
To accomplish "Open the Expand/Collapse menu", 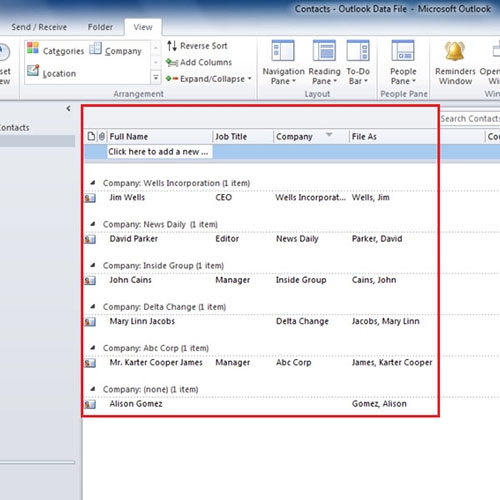I will 209,79.
